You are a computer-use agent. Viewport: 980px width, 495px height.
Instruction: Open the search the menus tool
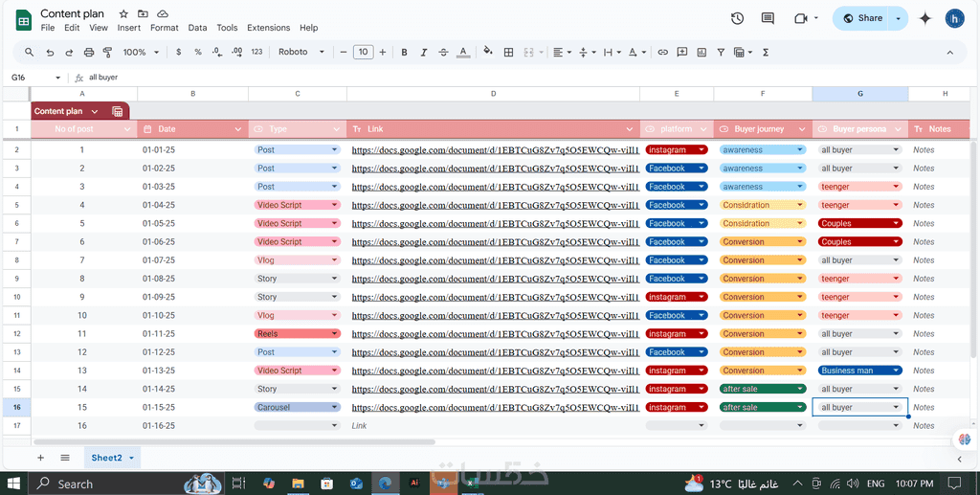pos(30,53)
